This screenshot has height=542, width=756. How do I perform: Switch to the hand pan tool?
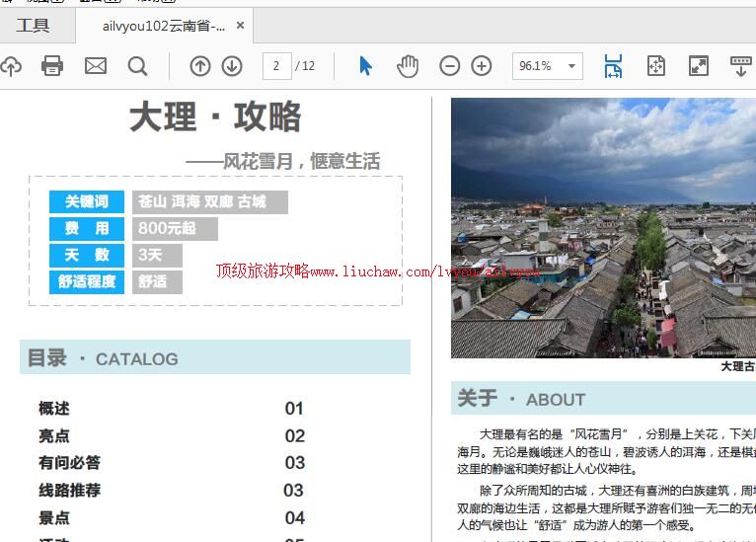point(408,66)
